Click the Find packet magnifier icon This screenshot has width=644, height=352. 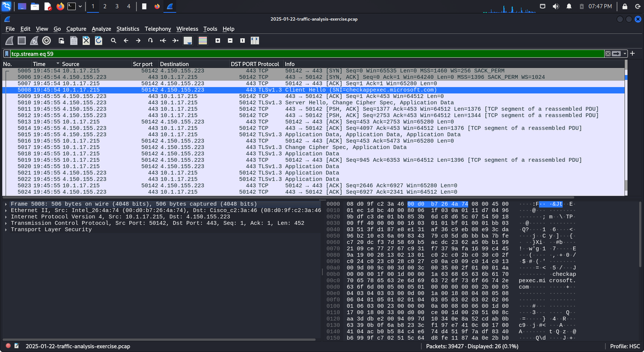[x=113, y=40]
